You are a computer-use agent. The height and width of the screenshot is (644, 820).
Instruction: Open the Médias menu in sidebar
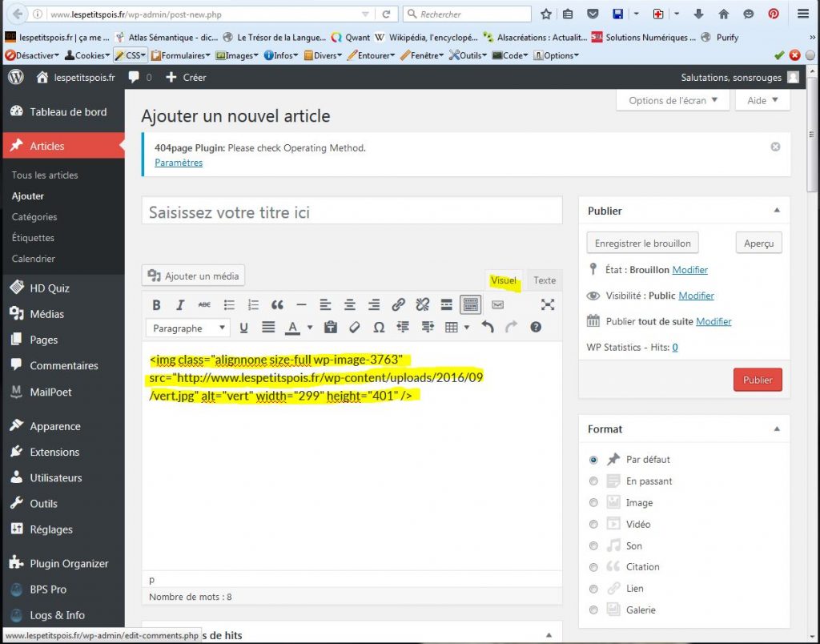46,314
